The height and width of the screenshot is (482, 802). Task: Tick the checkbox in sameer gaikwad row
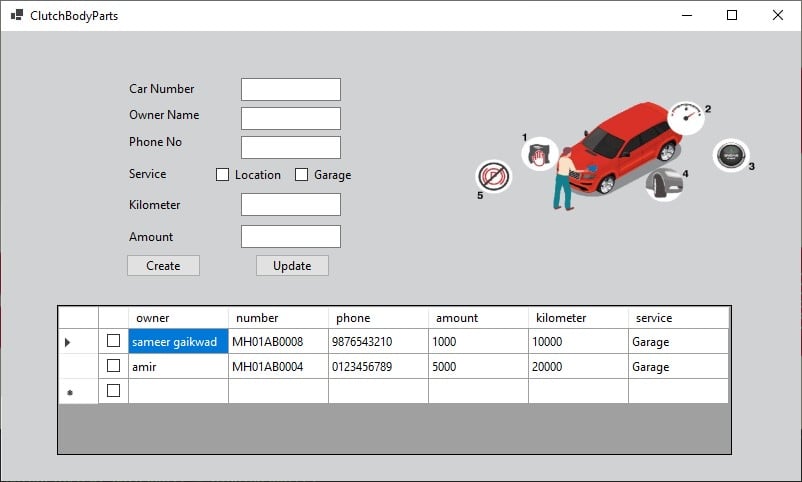(x=114, y=341)
